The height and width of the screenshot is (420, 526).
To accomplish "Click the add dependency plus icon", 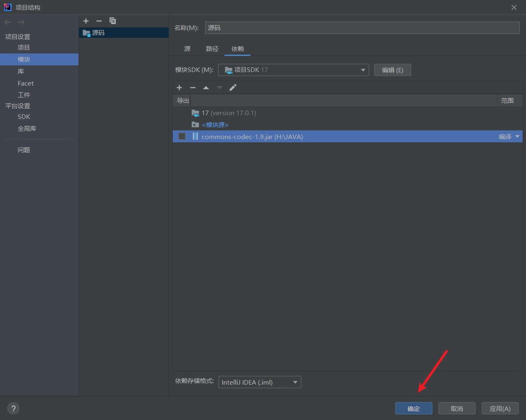I will coord(179,87).
